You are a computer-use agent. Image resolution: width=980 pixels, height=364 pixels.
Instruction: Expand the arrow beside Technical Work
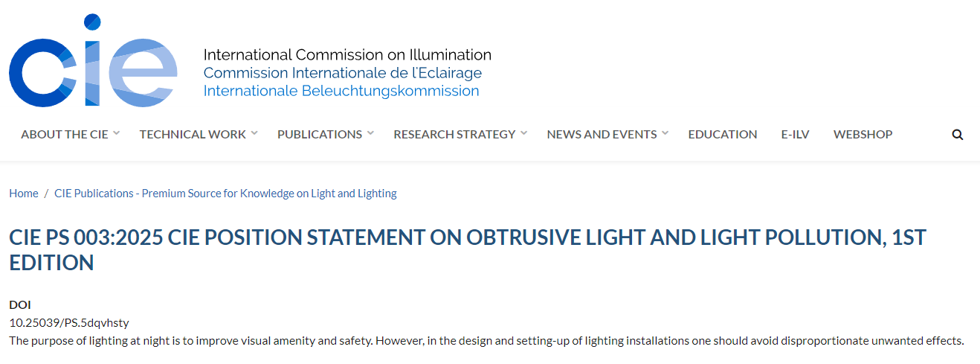tap(254, 133)
